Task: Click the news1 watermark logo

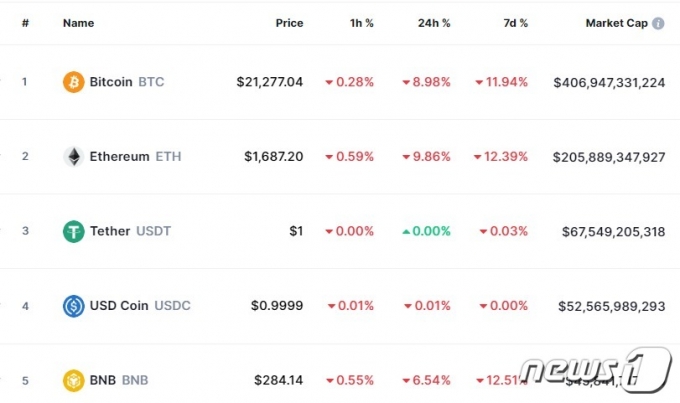Action: point(595,370)
